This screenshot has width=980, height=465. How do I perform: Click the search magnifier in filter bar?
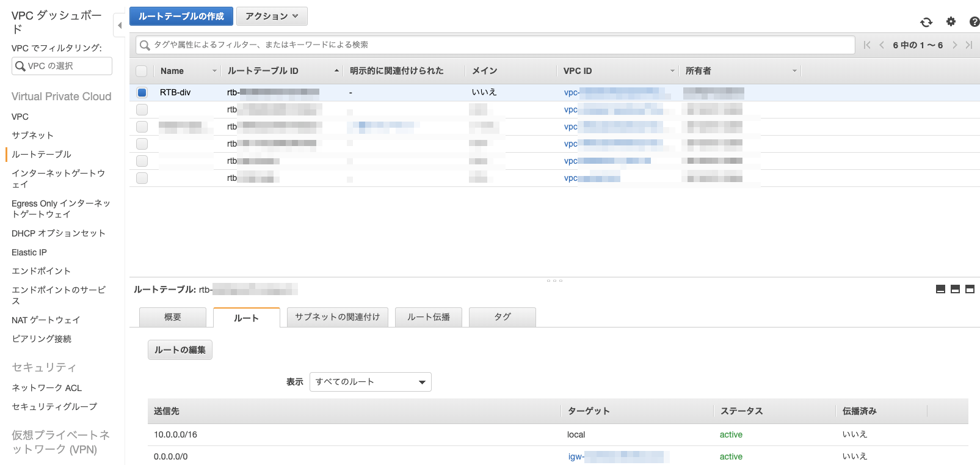pos(145,45)
